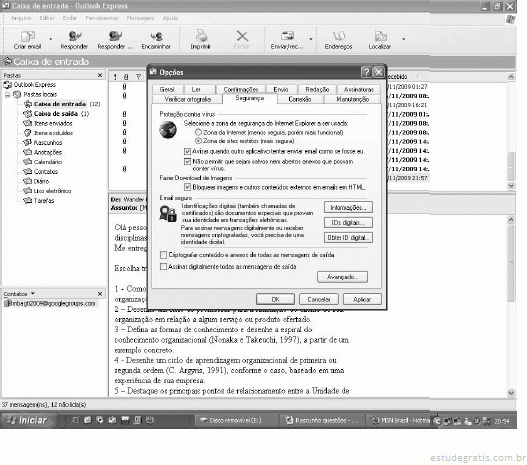Switch to the Envio tab
The height and width of the screenshot is (465, 527).
[x=281, y=89]
